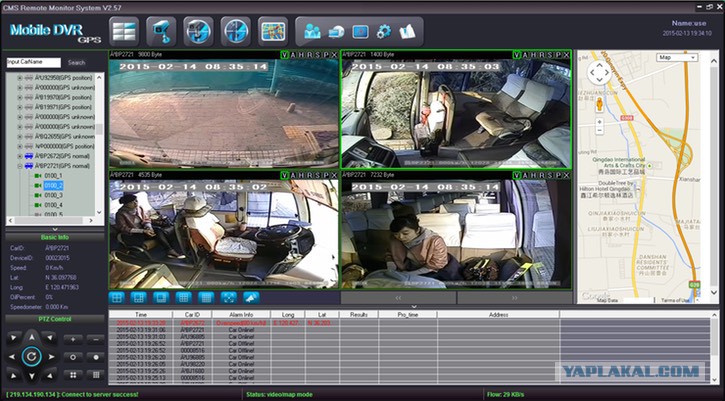725x401 pixels.
Task: Click the Input CarName search field
Action: (x=33, y=62)
